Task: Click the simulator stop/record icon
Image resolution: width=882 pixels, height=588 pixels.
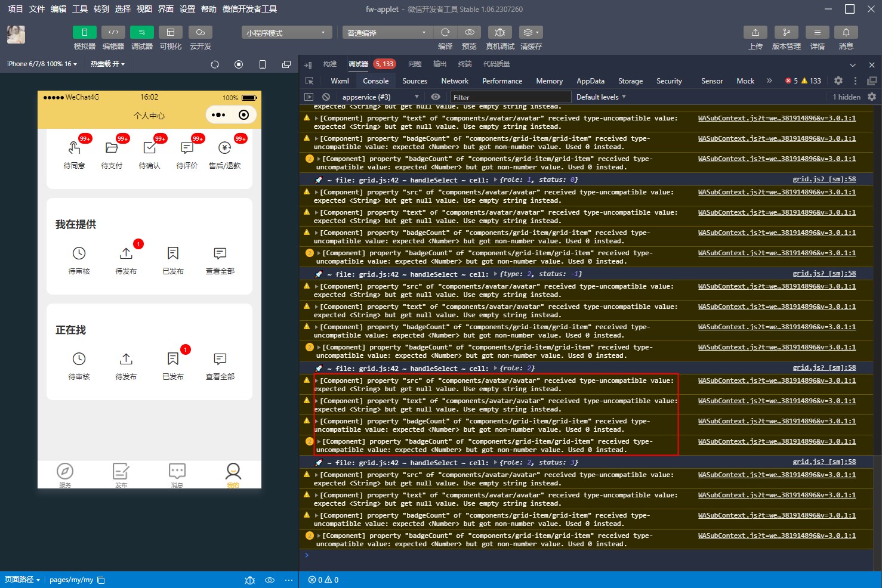Action: 239,64
